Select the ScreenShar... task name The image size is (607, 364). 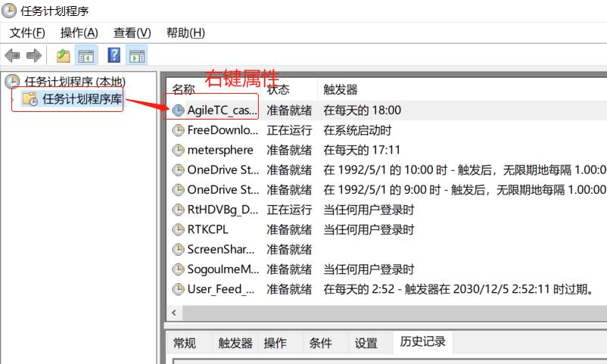pos(221,250)
